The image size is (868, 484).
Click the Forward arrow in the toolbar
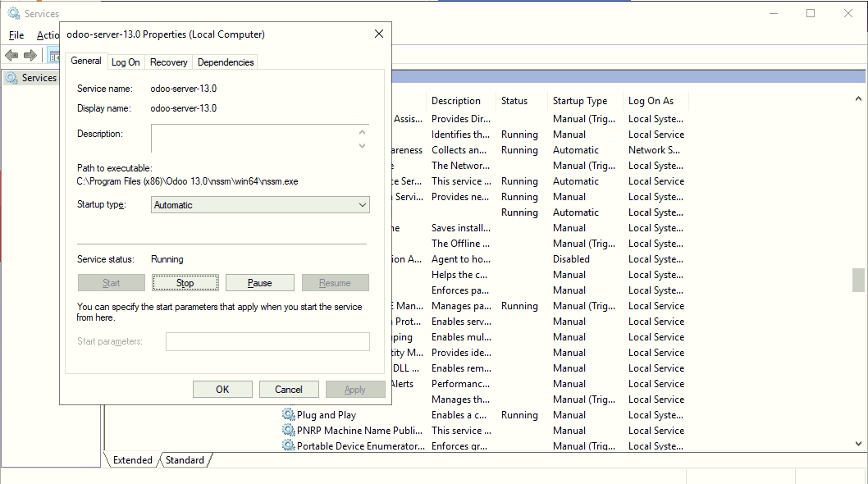click(x=30, y=55)
